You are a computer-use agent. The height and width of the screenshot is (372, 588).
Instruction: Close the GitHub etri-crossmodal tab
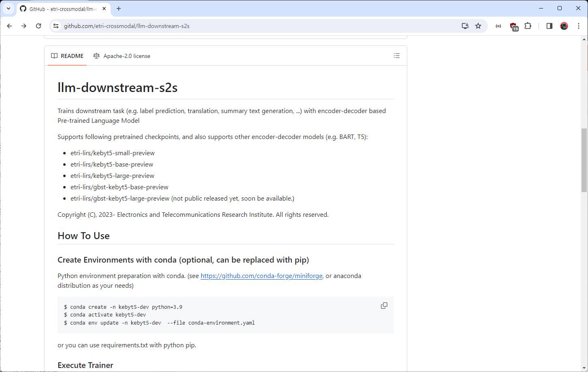[x=104, y=9]
